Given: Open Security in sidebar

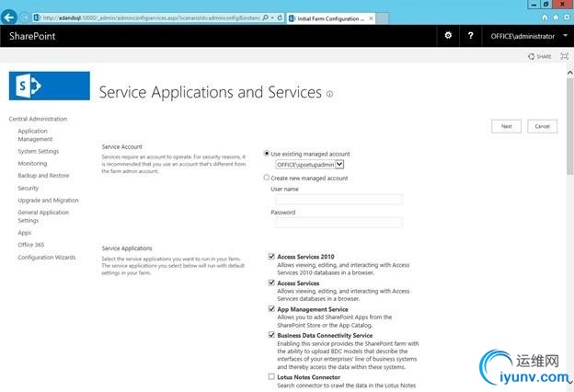Looking at the screenshot, I should coord(29,188).
